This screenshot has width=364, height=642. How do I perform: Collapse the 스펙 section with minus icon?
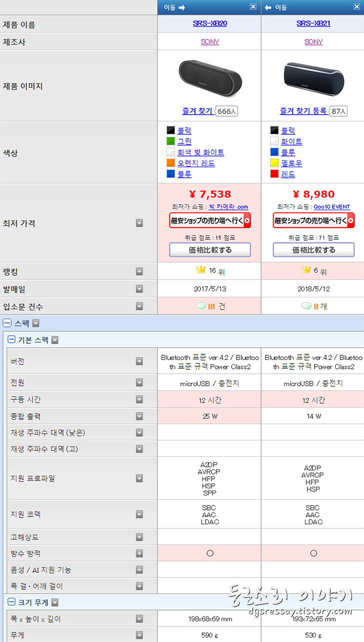click(7, 323)
